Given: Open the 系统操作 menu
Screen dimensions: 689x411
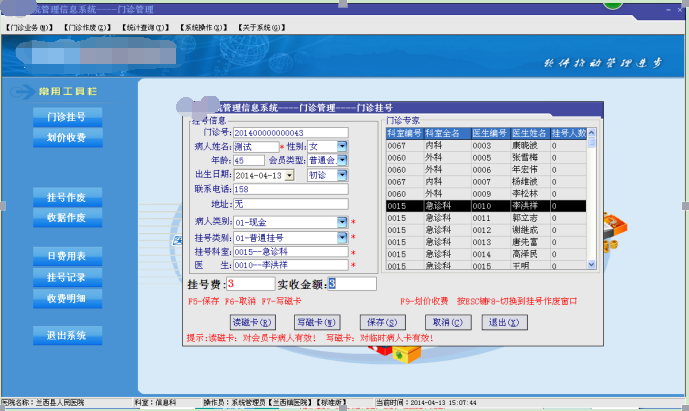Looking at the screenshot, I should [x=205, y=28].
